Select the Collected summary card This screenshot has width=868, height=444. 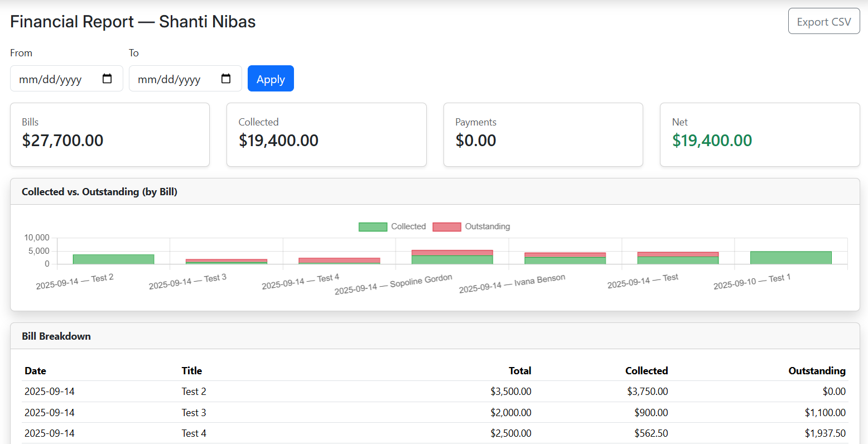pos(326,134)
